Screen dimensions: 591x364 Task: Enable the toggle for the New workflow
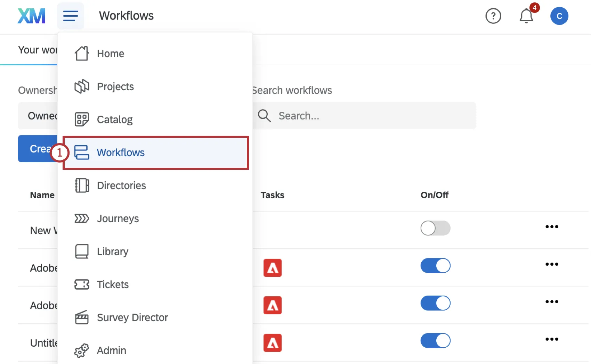tap(435, 228)
